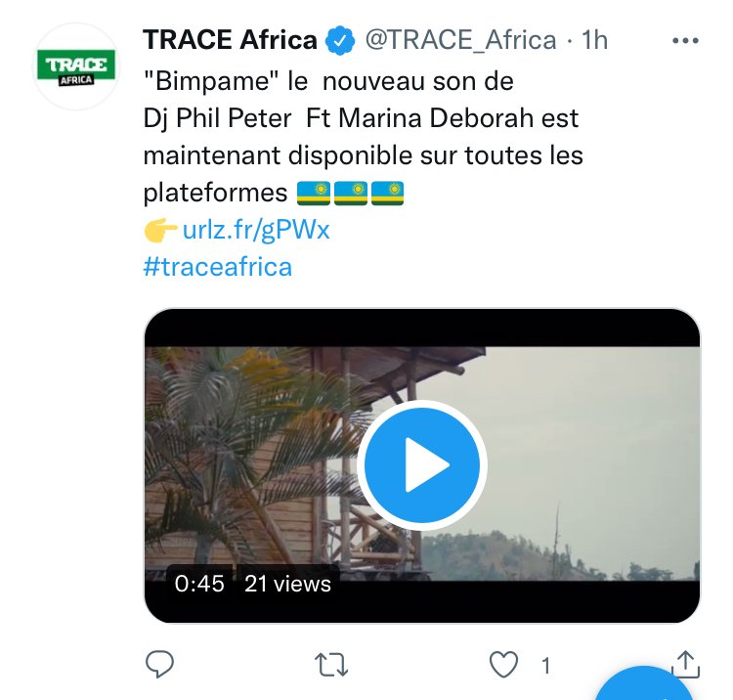733x700 pixels.
Task: Click the like count number
Action: tap(545, 666)
